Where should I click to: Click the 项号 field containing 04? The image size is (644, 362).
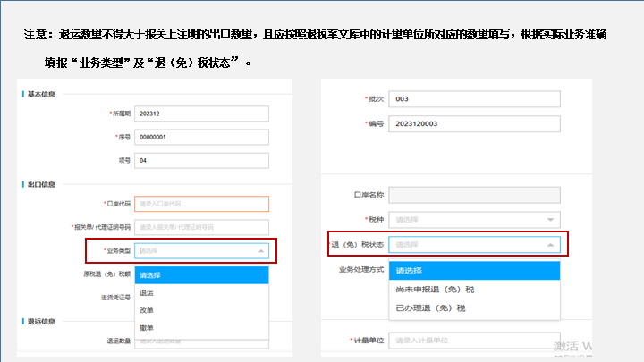(201, 161)
